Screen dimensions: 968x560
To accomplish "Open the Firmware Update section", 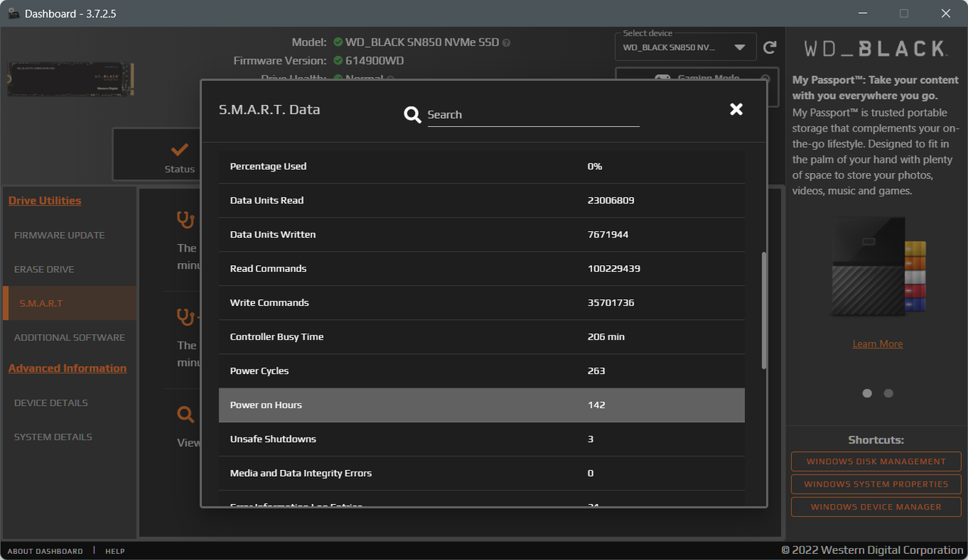I will 59,235.
